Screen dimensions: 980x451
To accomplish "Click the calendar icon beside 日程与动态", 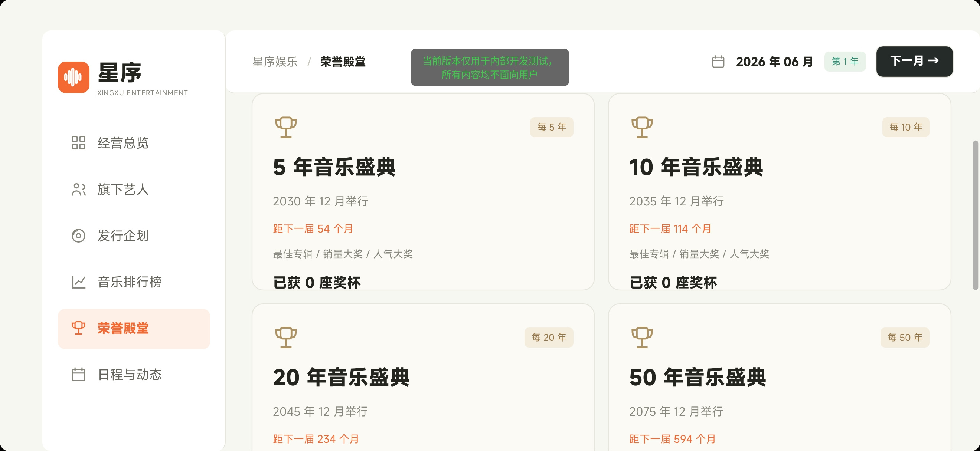I will (78, 374).
